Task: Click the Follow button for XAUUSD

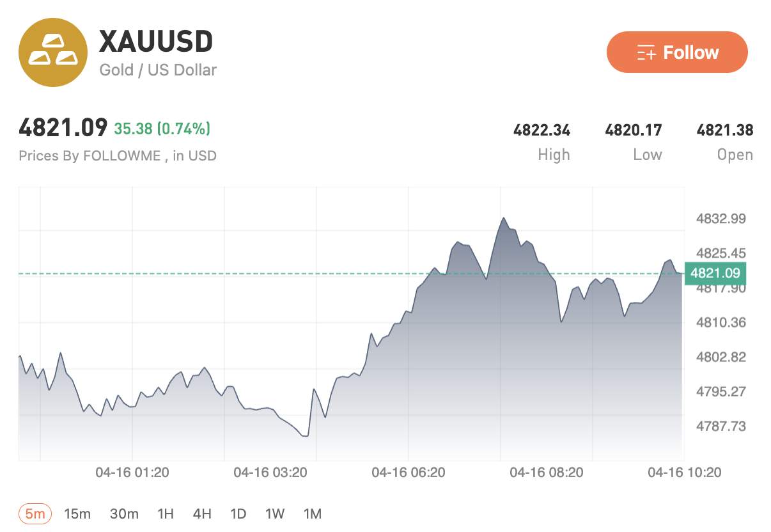Action: (677, 52)
